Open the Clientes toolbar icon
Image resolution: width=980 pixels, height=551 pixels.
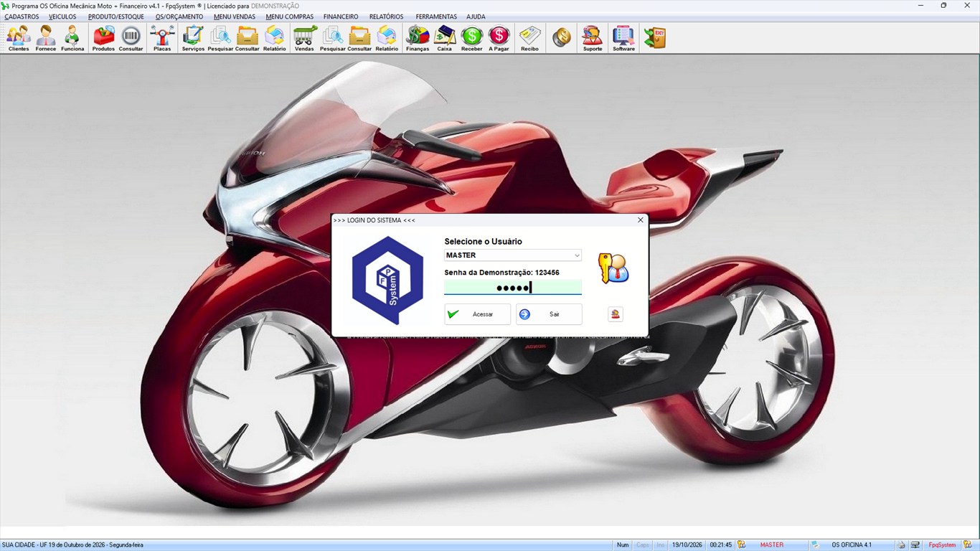point(19,38)
